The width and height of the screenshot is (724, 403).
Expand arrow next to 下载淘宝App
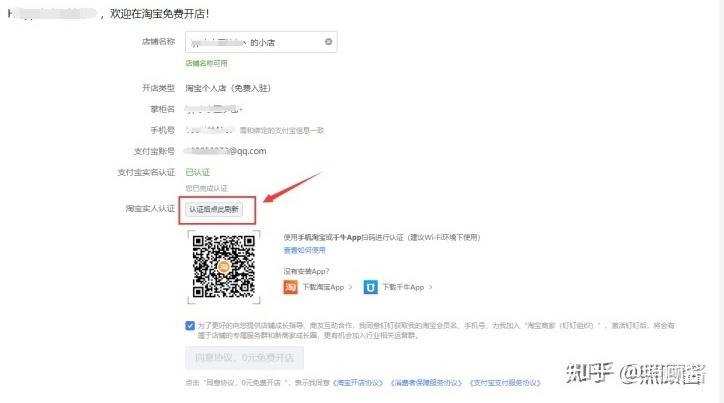pyautogui.click(x=351, y=287)
